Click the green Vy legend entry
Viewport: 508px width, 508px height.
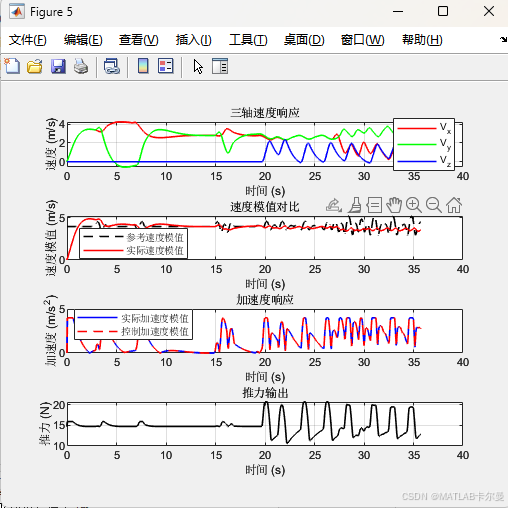click(x=424, y=144)
